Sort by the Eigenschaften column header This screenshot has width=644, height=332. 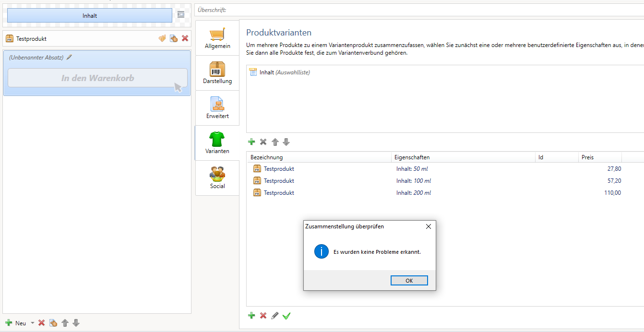click(463, 157)
